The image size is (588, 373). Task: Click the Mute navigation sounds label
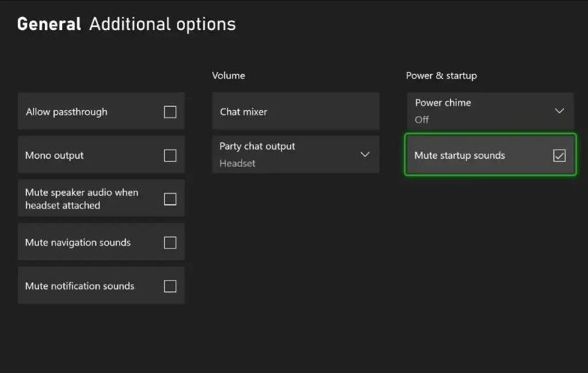(77, 243)
